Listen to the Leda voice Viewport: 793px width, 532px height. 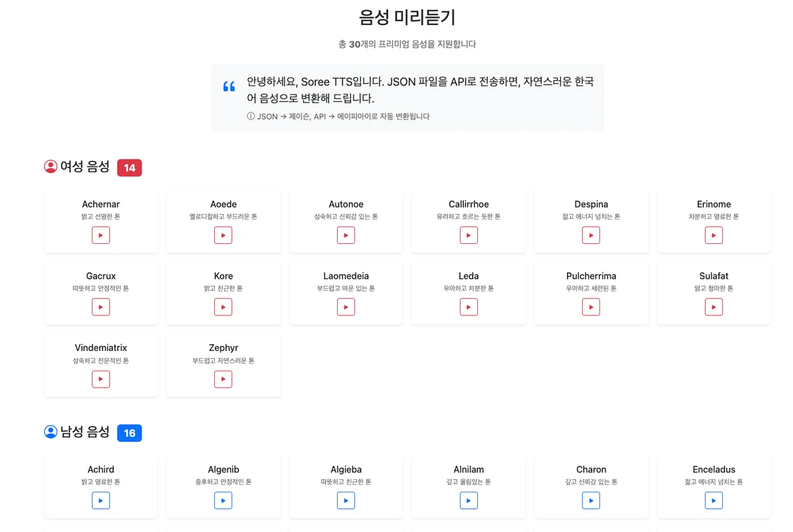pos(469,307)
